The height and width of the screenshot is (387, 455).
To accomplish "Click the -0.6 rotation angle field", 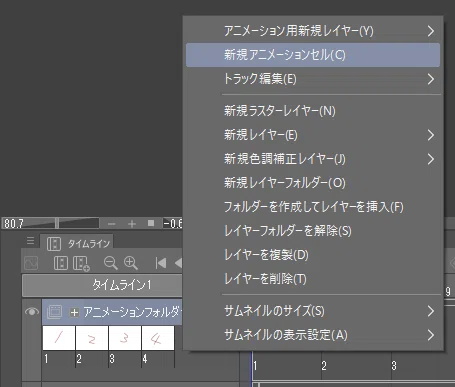I will coord(172,223).
